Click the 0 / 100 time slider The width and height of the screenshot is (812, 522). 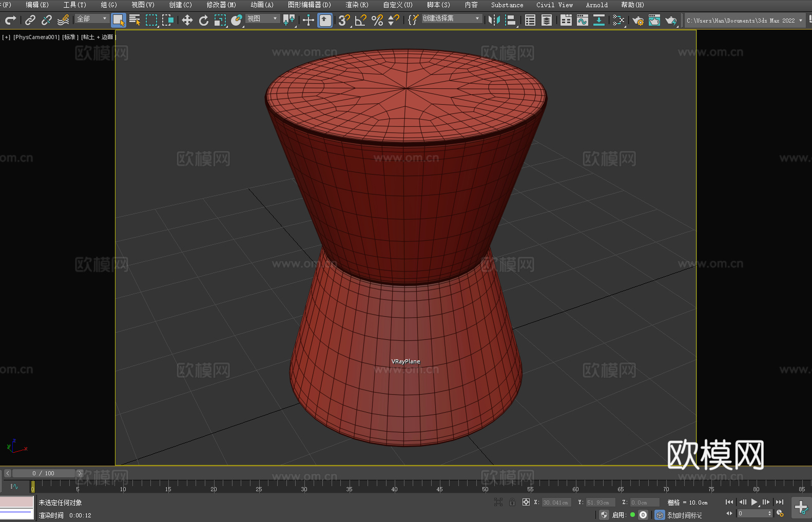point(44,473)
